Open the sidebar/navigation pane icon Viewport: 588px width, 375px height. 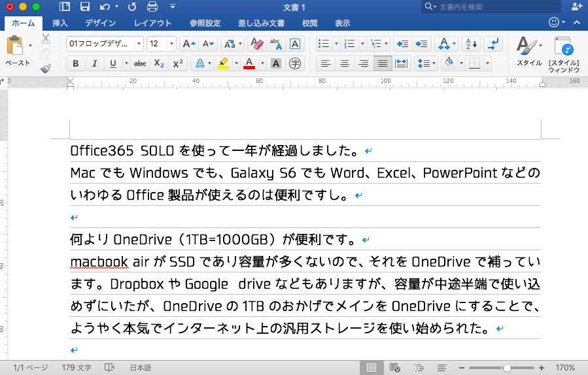pos(65,7)
